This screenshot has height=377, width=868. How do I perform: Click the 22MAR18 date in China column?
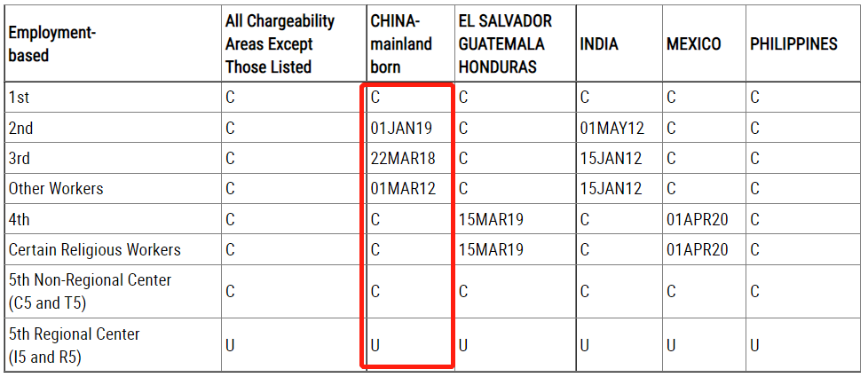pyautogui.click(x=403, y=158)
